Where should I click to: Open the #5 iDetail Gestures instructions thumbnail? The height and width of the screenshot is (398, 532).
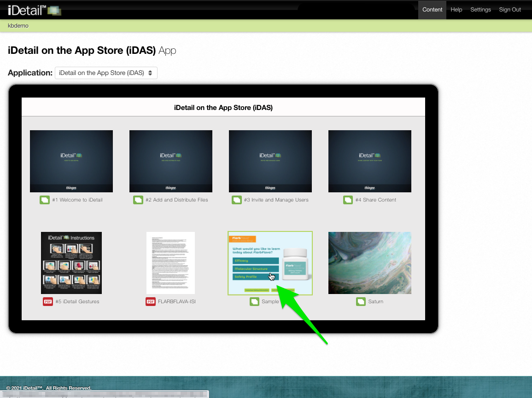pos(71,263)
